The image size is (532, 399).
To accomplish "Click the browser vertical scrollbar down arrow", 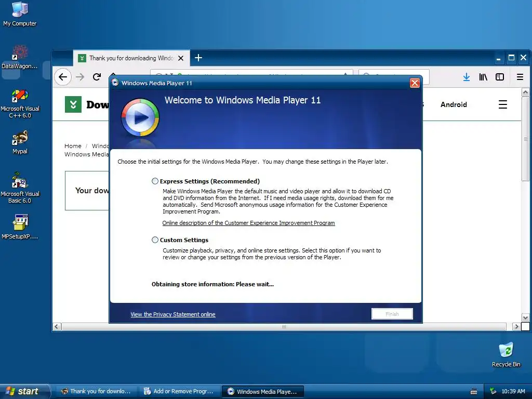I will pyautogui.click(x=525, y=318).
